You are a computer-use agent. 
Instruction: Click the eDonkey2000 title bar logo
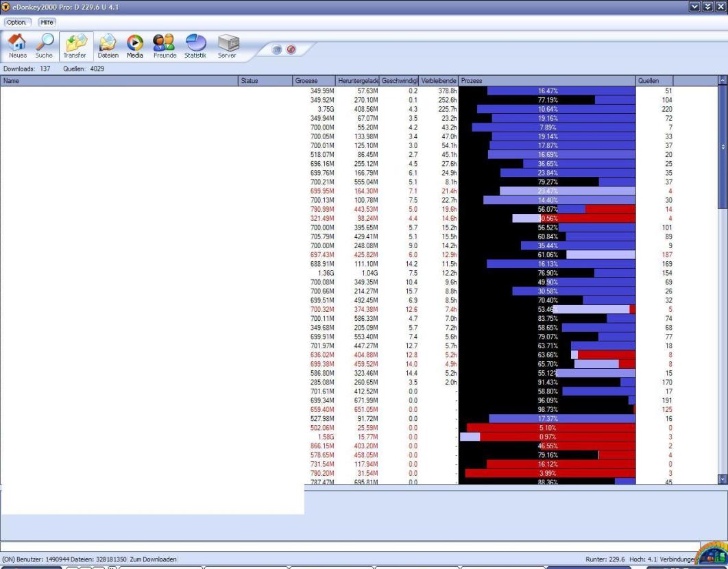coord(5,7)
